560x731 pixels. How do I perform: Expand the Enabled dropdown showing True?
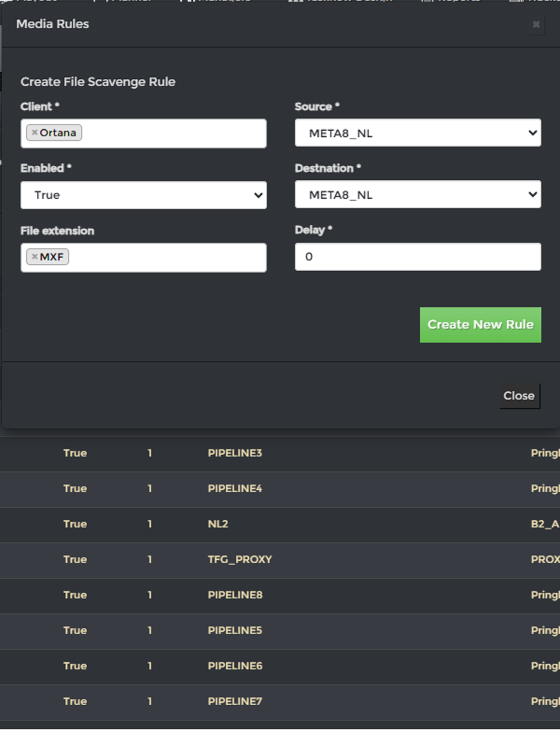coord(143,195)
